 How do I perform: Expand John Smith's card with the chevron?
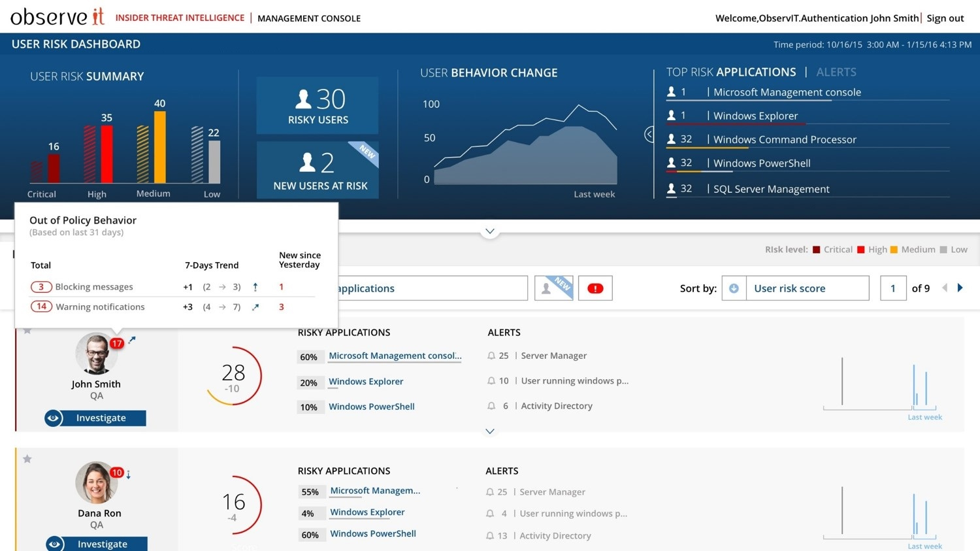pos(490,431)
